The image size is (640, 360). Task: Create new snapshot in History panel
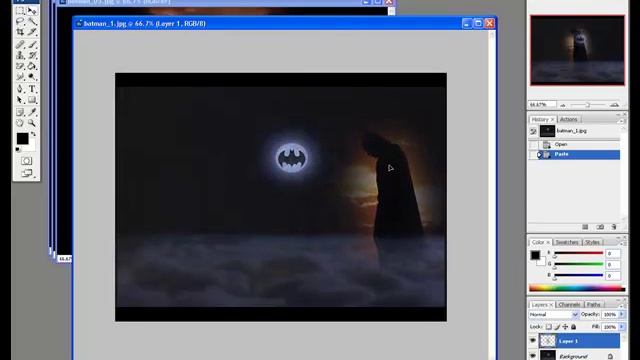tap(600, 227)
